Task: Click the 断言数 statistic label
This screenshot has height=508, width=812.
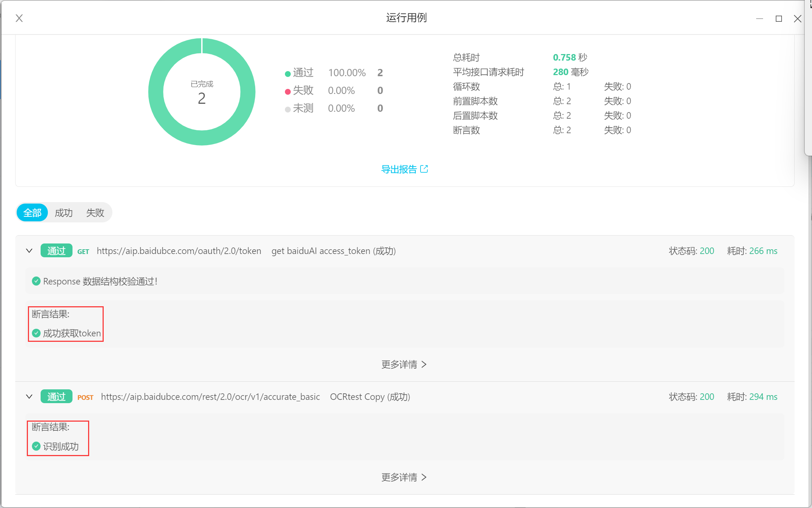Action: [466, 130]
